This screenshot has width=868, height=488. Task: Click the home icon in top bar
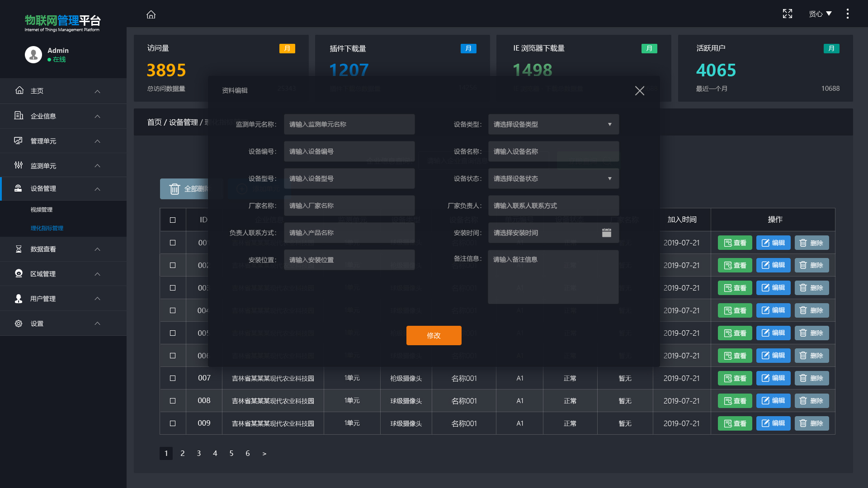pos(151,14)
